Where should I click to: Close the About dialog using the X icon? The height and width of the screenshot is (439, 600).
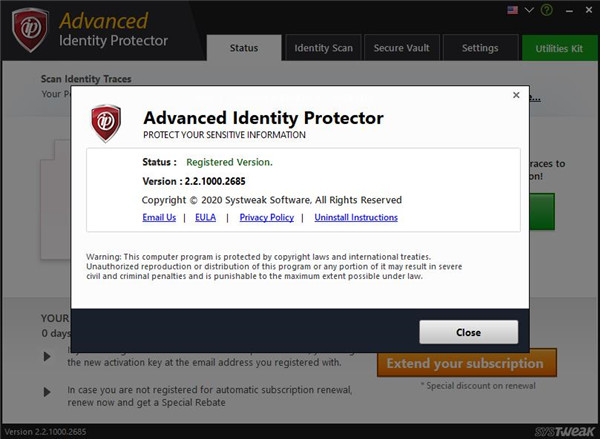(516, 95)
